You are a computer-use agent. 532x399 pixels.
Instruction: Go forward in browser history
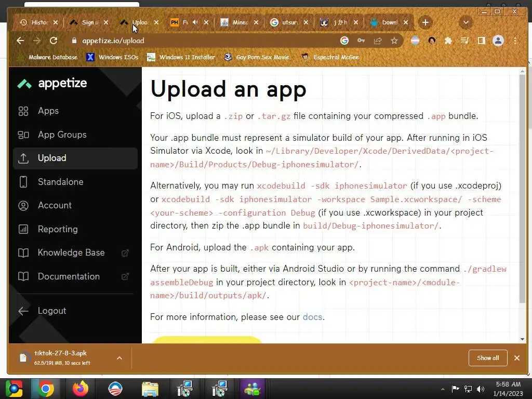click(x=37, y=41)
